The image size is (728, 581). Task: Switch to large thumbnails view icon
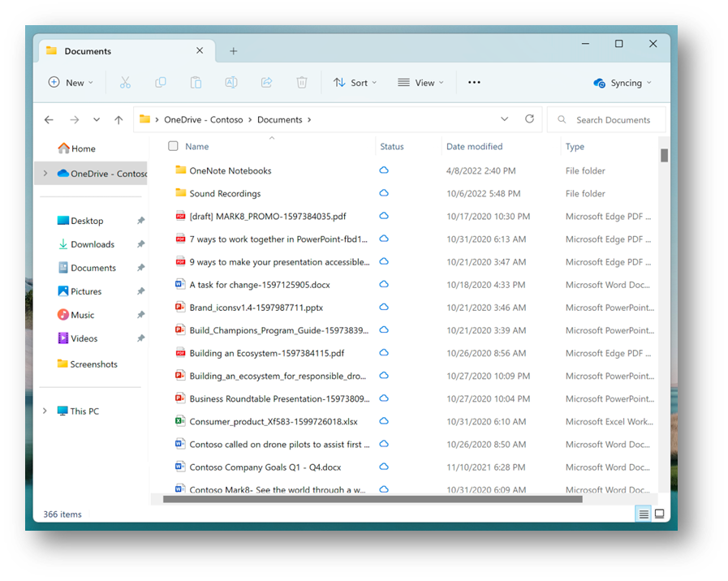point(659,514)
